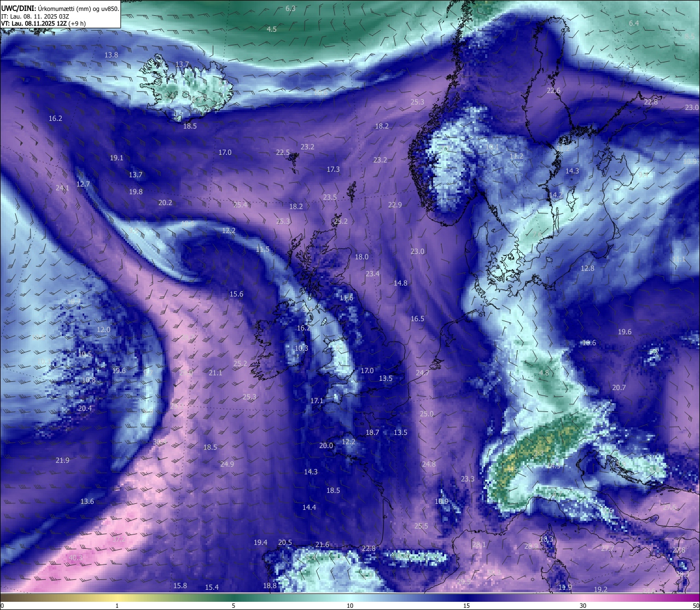This screenshot has height=610, width=700.
Task: Click the 16.5 value over the North Sea
Action: (417, 318)
